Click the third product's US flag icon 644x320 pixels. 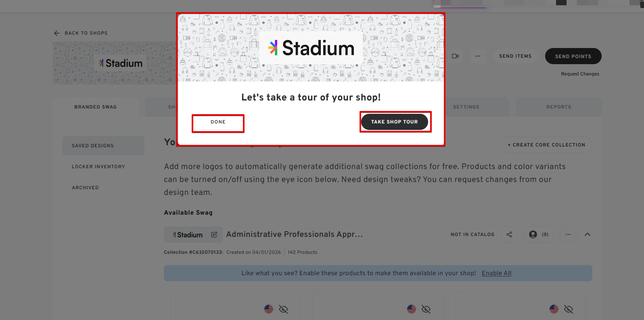[x=554, y=309]
